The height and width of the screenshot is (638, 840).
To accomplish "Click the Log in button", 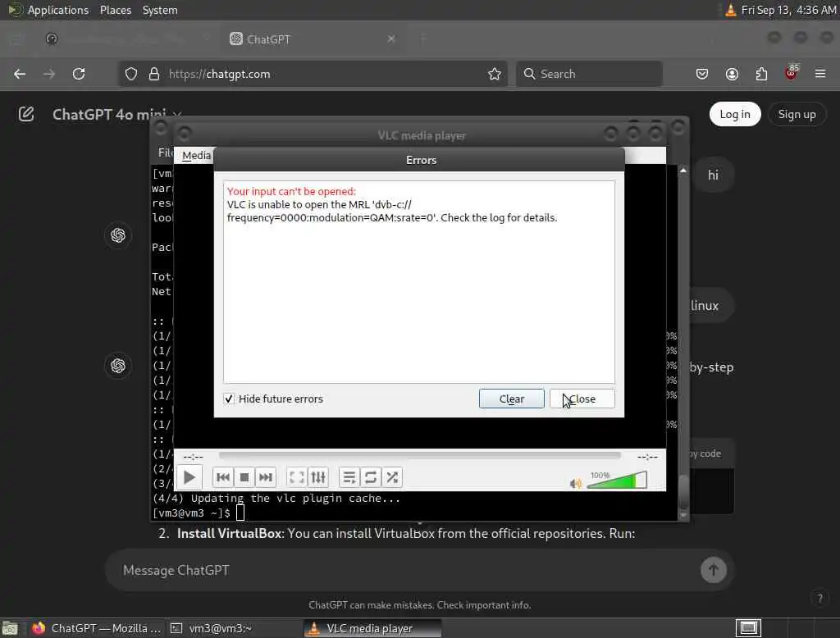I will [x=734, y=114].
